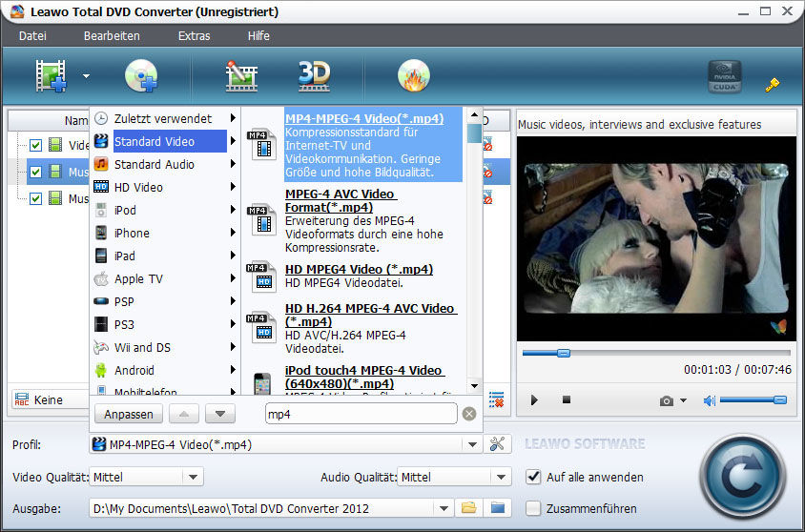
Task: Click the scroll up arrow in format list
Action: pyautogui.click(x=474, y=114)
